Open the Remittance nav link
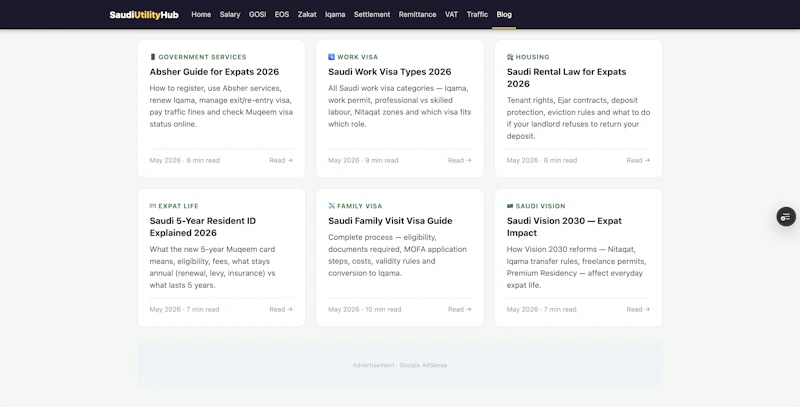The image size is (800, 407). (x=417, y=15)
